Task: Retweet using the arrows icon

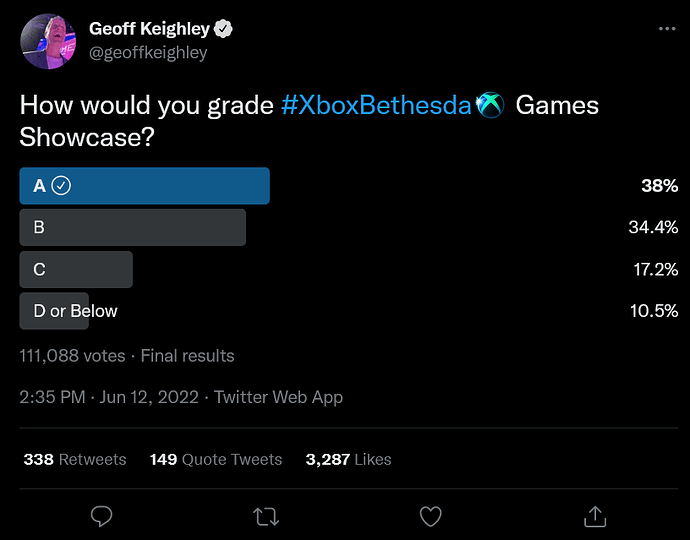Action: (266, 516)
